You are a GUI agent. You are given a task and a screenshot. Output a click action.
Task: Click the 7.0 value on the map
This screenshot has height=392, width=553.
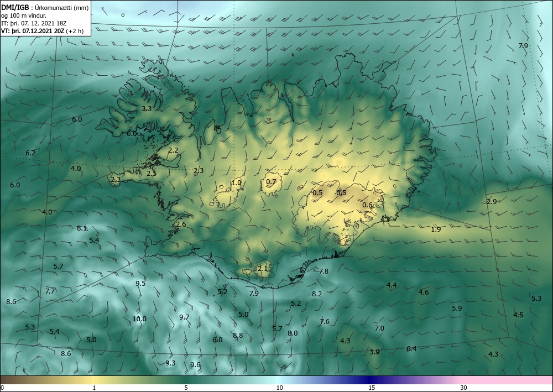click(379, 328)
